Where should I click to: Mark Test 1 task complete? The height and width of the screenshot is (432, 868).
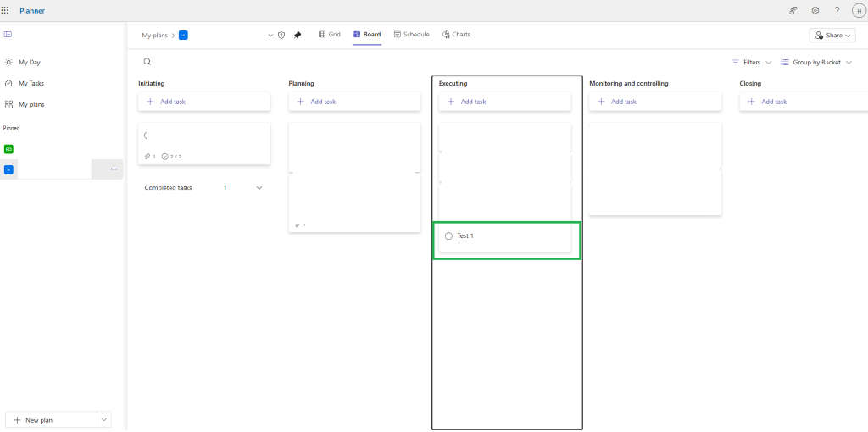point(448,236)
